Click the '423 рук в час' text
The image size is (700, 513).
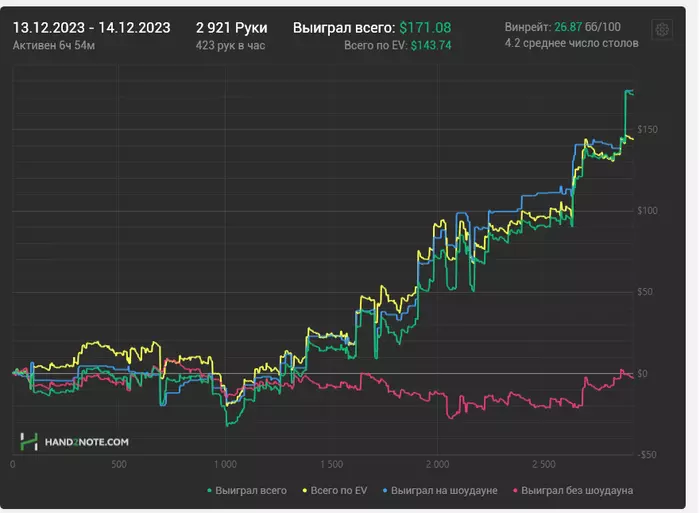[230, 45]
